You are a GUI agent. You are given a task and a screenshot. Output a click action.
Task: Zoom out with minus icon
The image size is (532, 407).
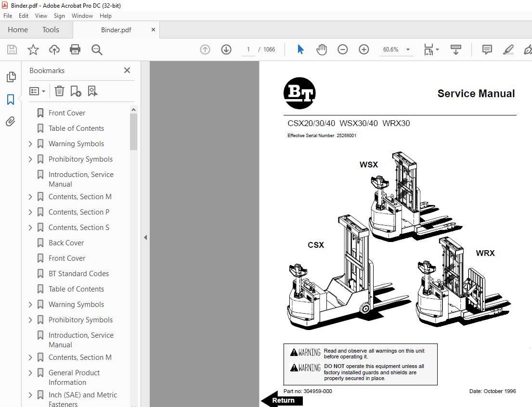pos(343,50)
